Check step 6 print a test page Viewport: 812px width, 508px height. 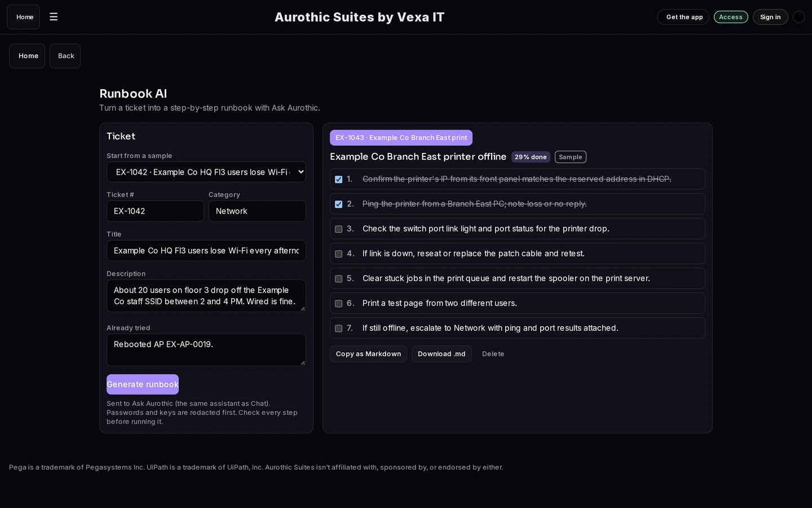click(x=338, y=304)
